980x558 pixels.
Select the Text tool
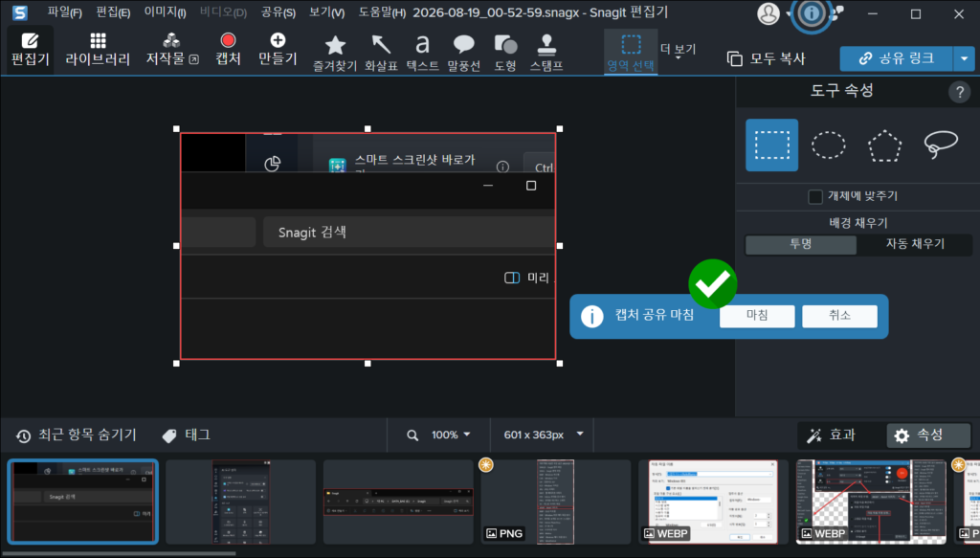point(422,53)
